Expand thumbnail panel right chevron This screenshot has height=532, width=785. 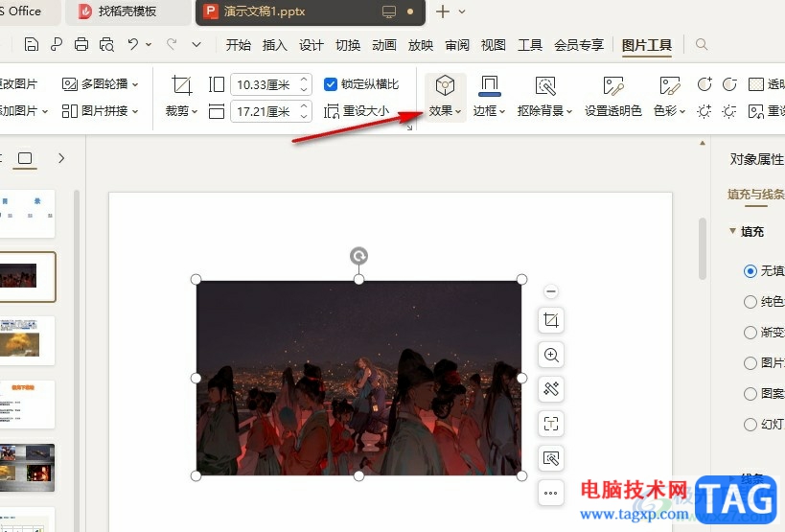[x=61, y=158]
